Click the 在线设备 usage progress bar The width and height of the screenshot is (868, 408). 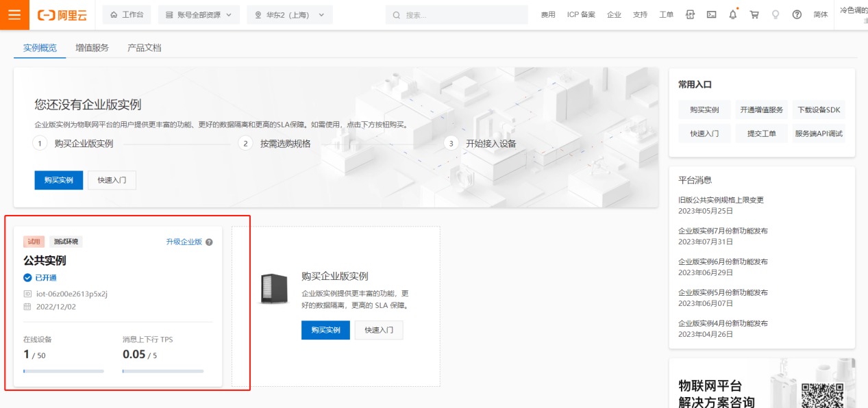(x=63, y=371)
